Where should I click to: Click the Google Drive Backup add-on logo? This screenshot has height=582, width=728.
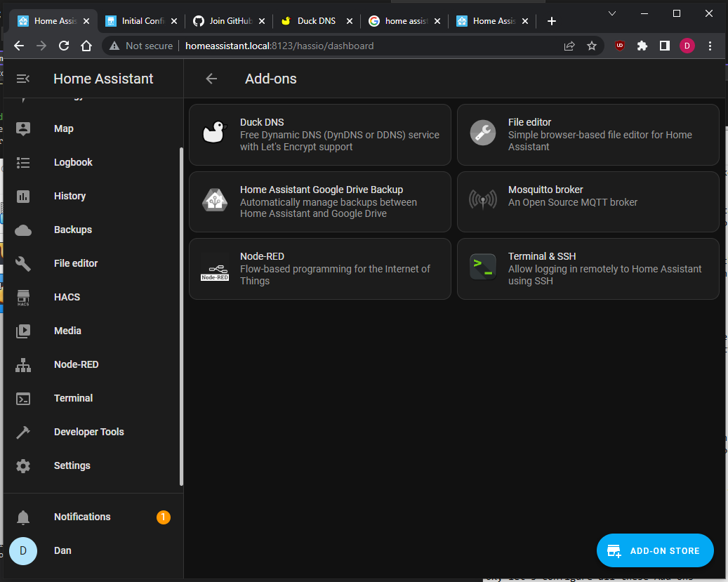point(215,200)
